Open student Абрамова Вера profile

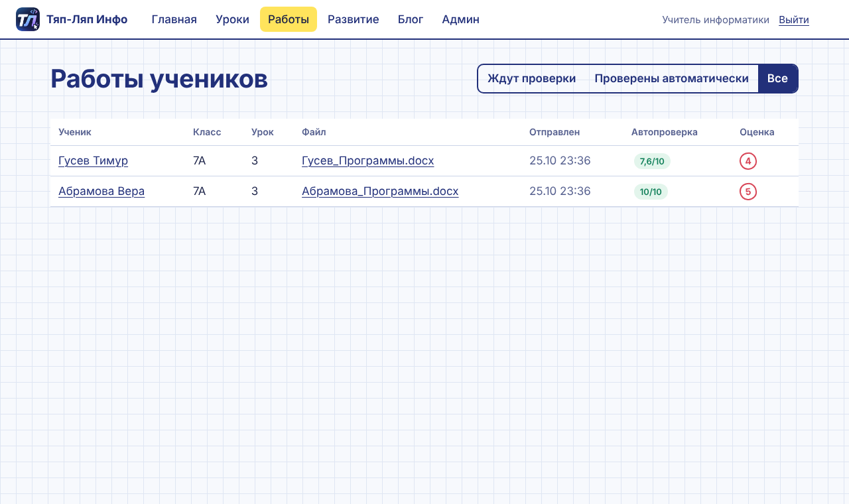coord(101,191)
